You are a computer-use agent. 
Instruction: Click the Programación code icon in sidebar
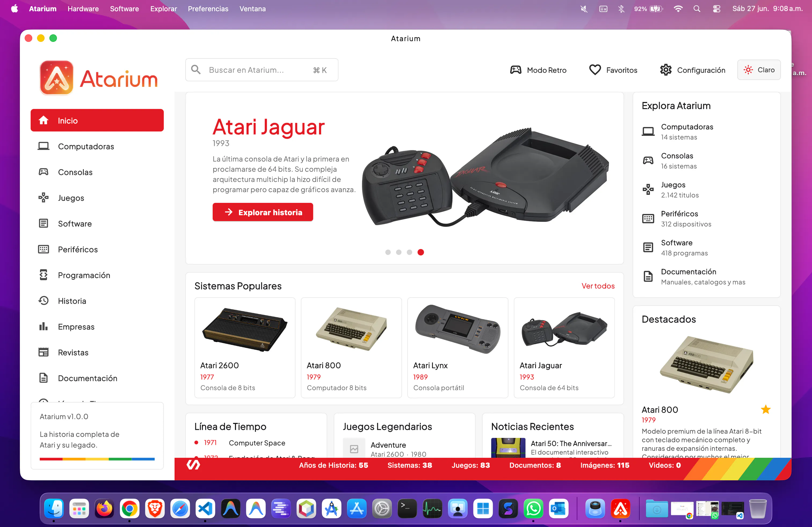tap(43, 275)
